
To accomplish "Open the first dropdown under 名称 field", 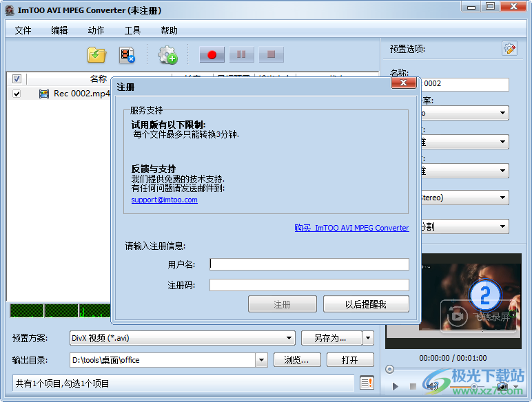I will 502,113.
